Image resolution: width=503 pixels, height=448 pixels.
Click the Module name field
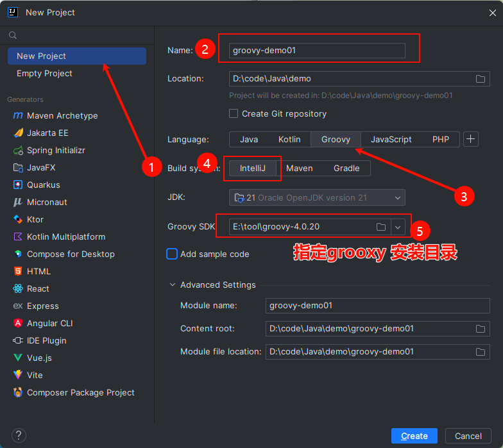(x=377, y=305)
